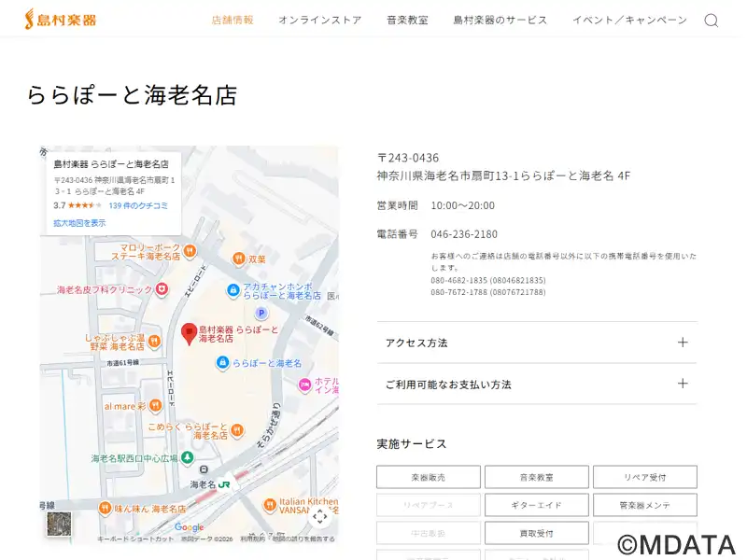747x560 pixels.
Task: Open the オンラインストア menu item
Action: click(319, 21)
